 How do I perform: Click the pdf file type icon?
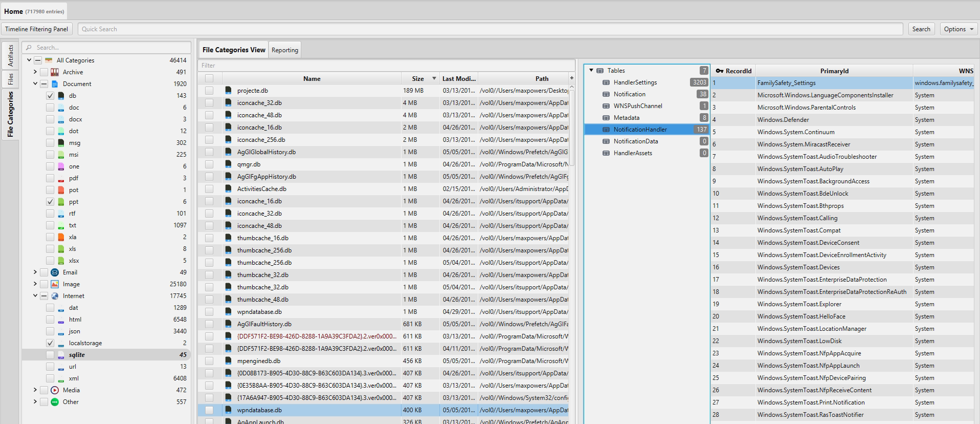(x=61, y=178)
